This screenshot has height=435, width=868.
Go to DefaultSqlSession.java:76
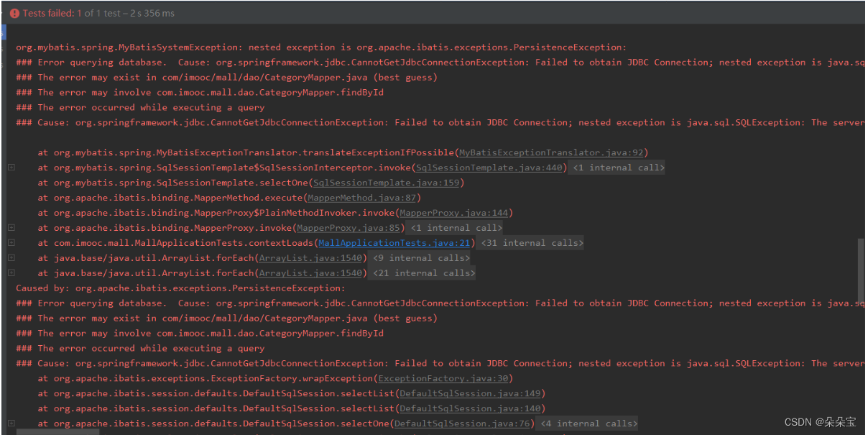(461, 423)
